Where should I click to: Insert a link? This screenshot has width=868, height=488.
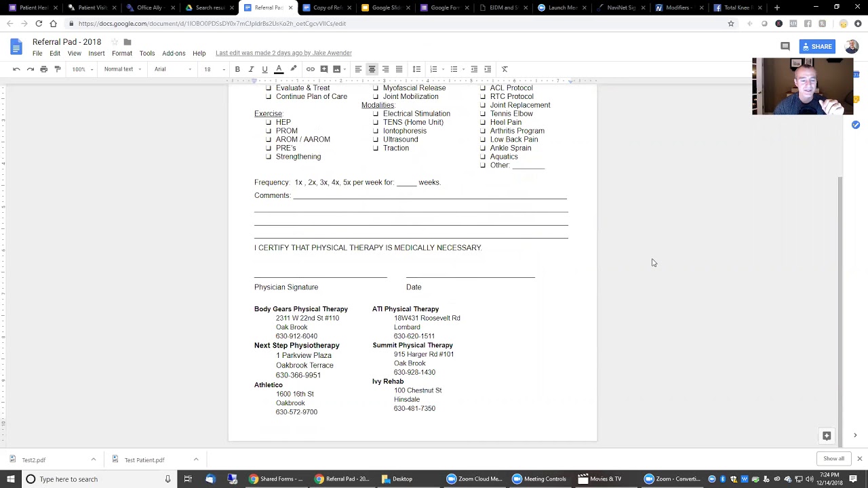[311, 68]
